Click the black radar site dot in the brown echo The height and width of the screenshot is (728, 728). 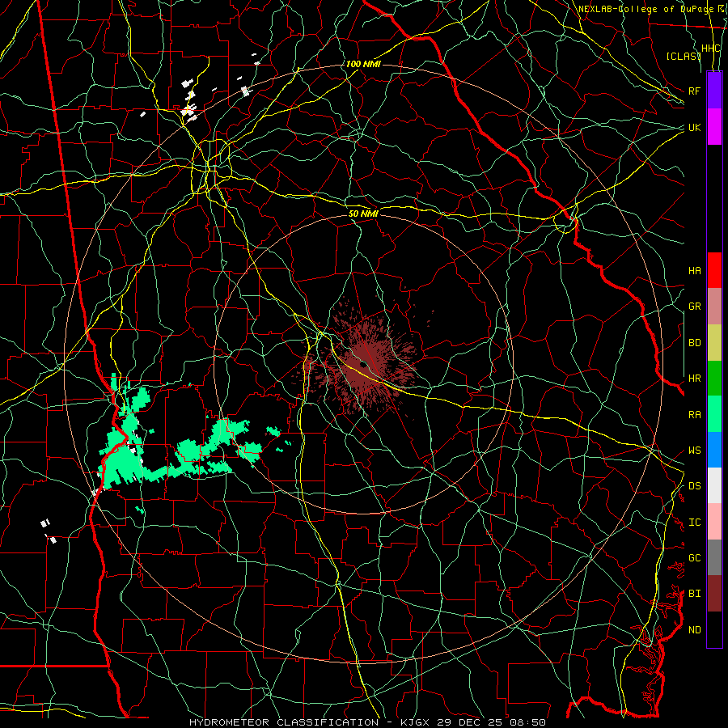click(362, 365)
